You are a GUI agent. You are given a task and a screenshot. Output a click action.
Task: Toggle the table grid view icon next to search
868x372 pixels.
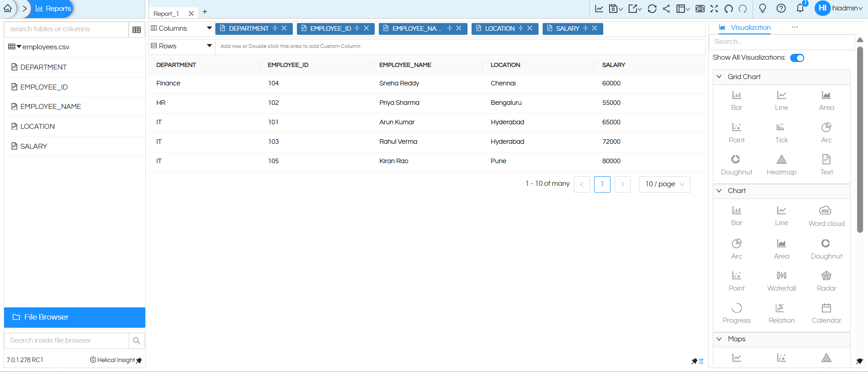point(137,30)
